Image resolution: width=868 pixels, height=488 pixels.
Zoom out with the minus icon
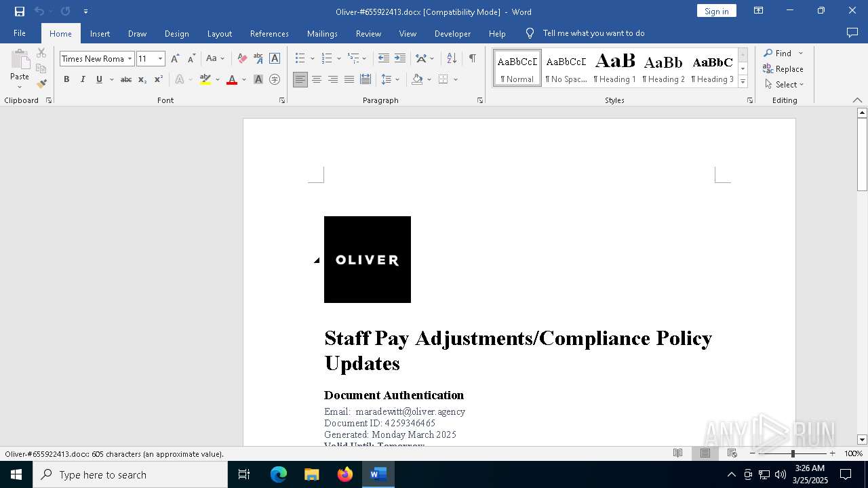coord(753,453)
